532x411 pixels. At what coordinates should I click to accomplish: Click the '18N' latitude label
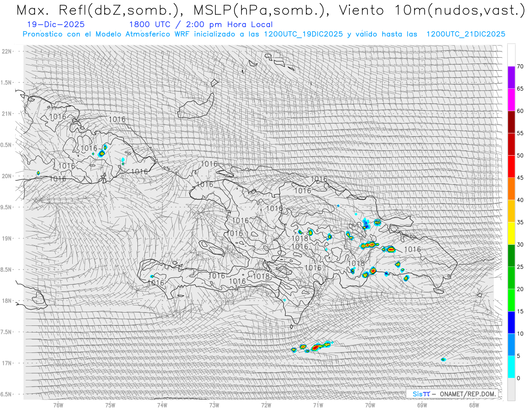(7, 301)
